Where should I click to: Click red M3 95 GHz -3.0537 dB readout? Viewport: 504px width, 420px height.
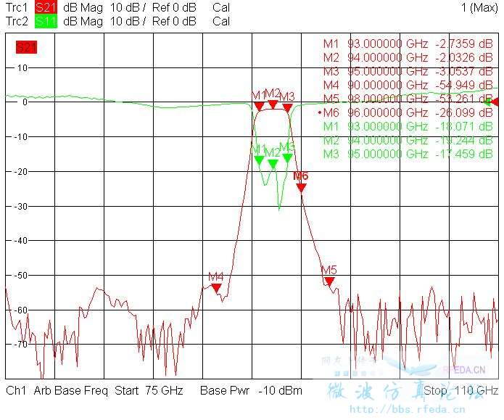(x=408, y=71)
